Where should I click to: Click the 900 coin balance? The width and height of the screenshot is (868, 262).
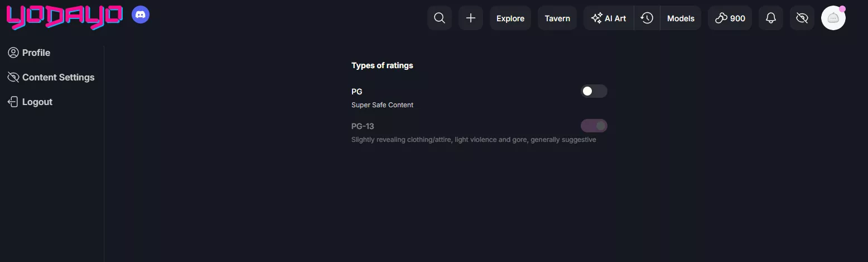coord(730,18)
